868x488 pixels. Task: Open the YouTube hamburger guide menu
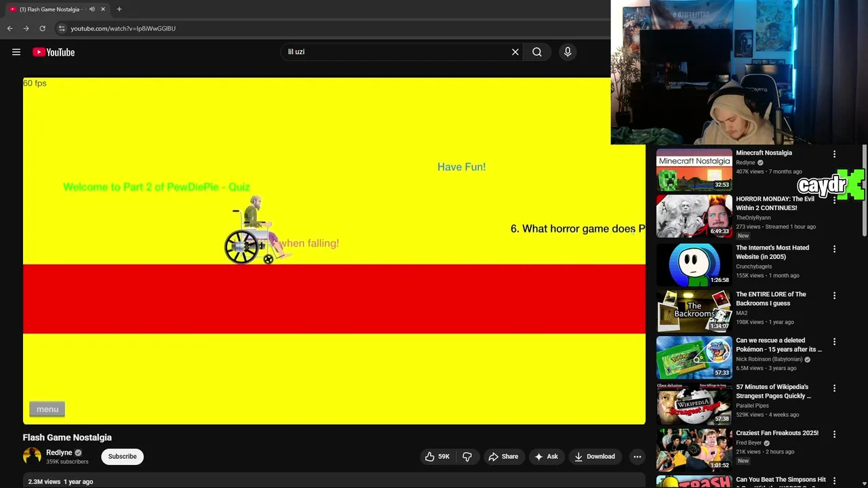[16, 52]
